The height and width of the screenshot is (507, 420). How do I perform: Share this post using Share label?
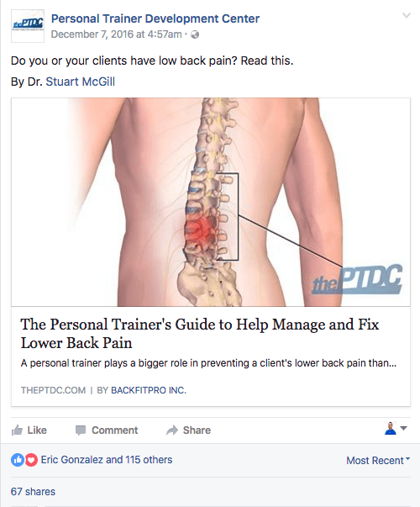(x=197, y=430)
